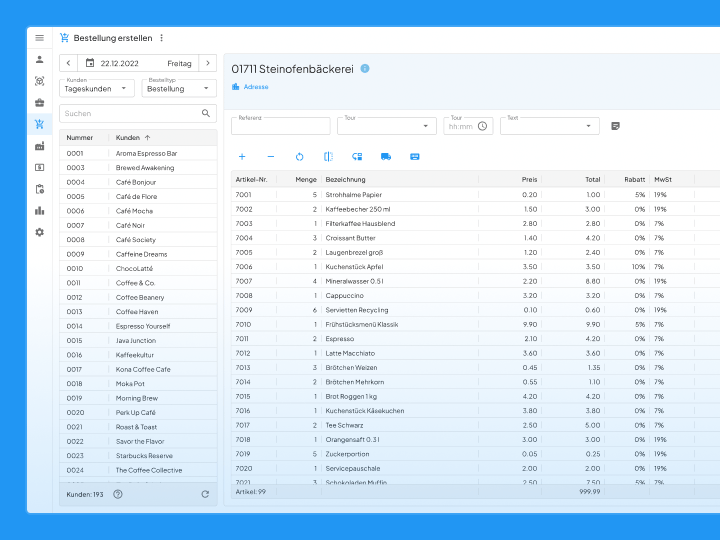This screenshot has width=720, height=540.
Task: Select article row Cappuccino
Action: pyautogui.click(x=475, y=296)
